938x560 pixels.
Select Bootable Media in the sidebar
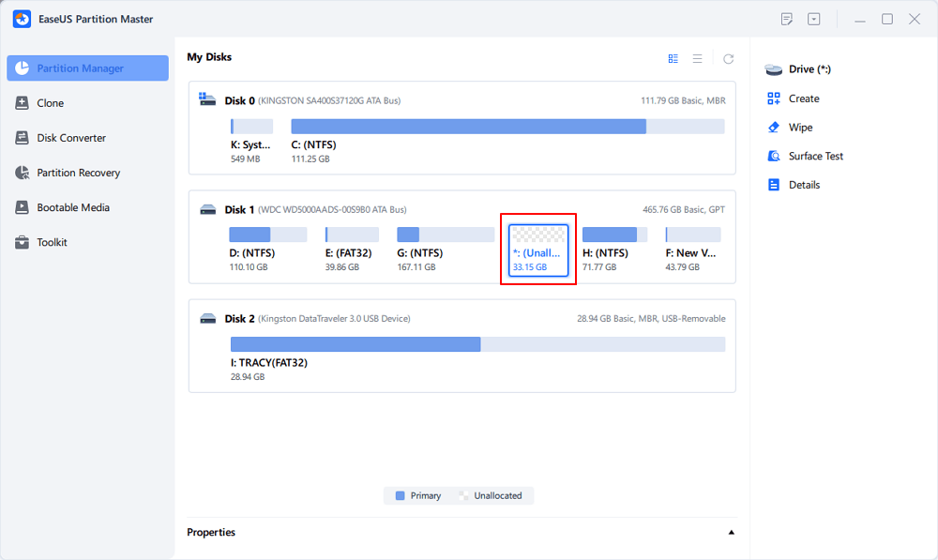click(x=72, y=207)
